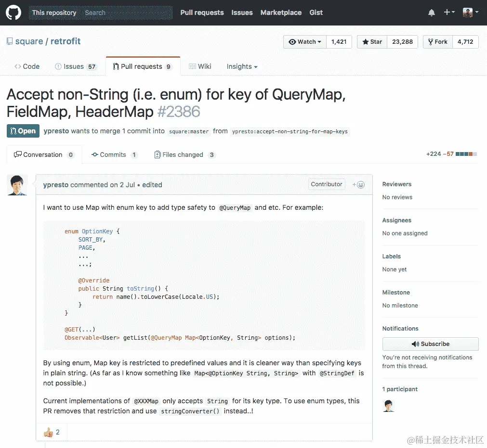The image size is (487, 448).
Task: Click the Labels sidebar heading
Action: click(391, 256)
